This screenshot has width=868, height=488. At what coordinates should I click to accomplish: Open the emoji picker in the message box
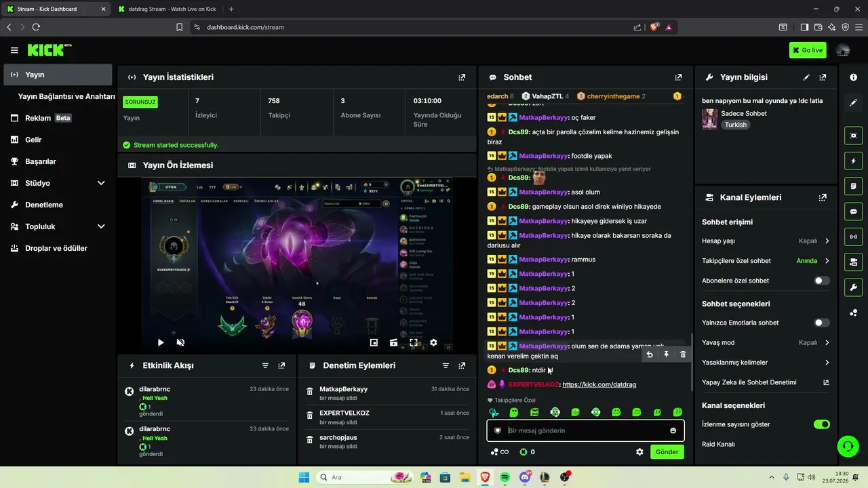(x=673, y=430)
